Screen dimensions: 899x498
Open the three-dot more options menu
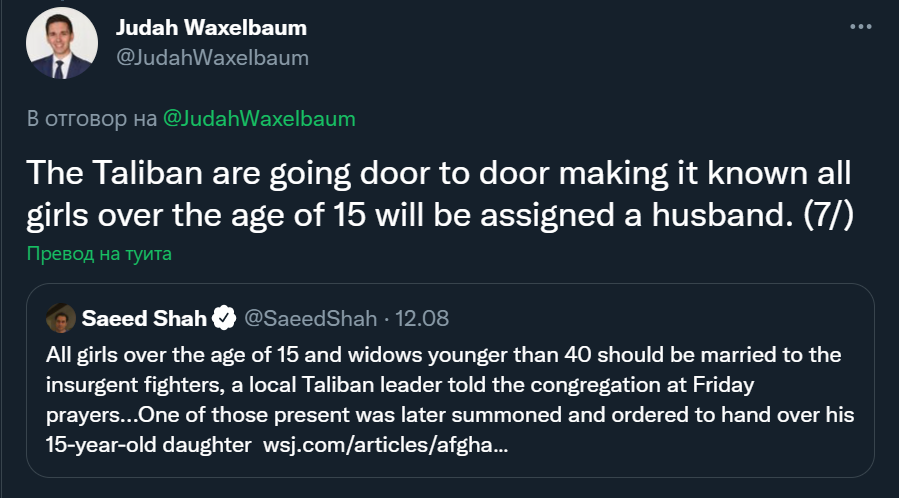861,26
